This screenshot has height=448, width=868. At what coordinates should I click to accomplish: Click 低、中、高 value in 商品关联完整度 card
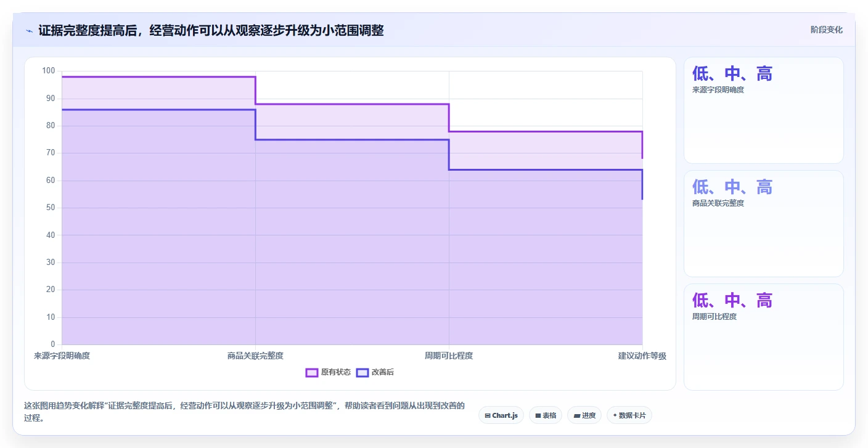click(732, 187)
